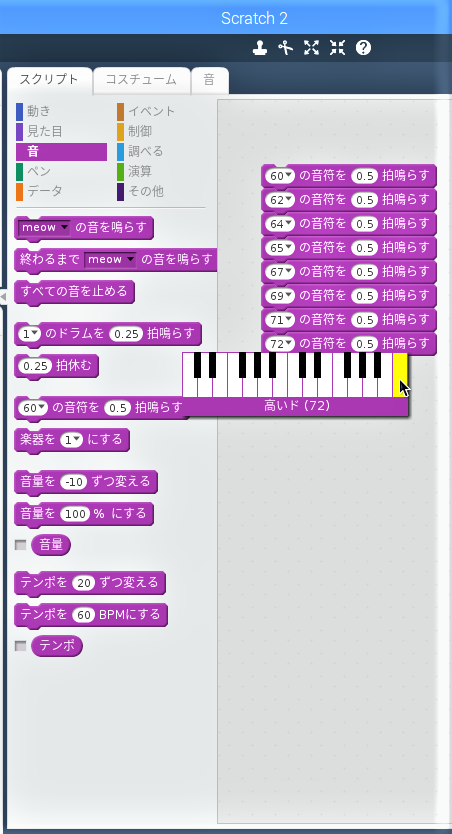Enable the テンポ reporter checkbox
452x834 pixels.
[x=21, y=646]
